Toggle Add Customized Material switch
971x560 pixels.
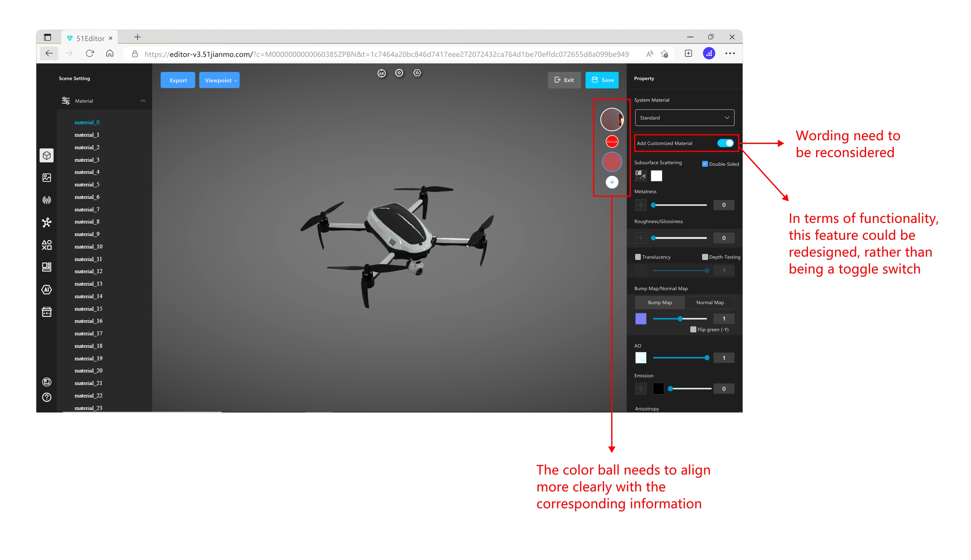[x=725, y=143]
